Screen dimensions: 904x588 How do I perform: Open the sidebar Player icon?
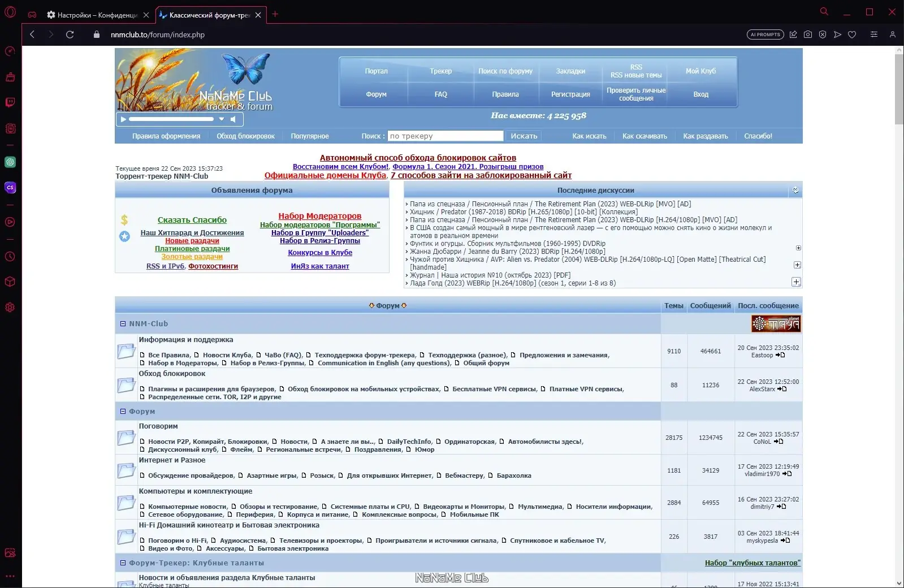pyautogui.click(x=10, y=222)
